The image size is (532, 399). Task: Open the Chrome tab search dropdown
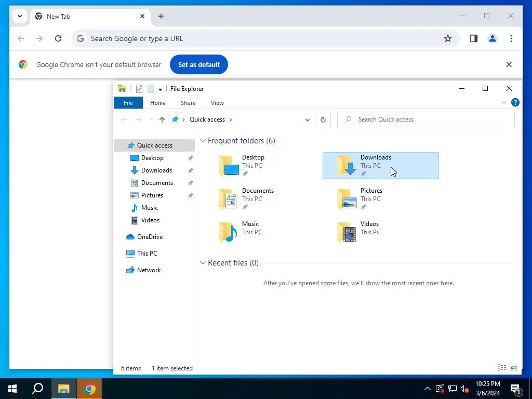pos(20,16)
